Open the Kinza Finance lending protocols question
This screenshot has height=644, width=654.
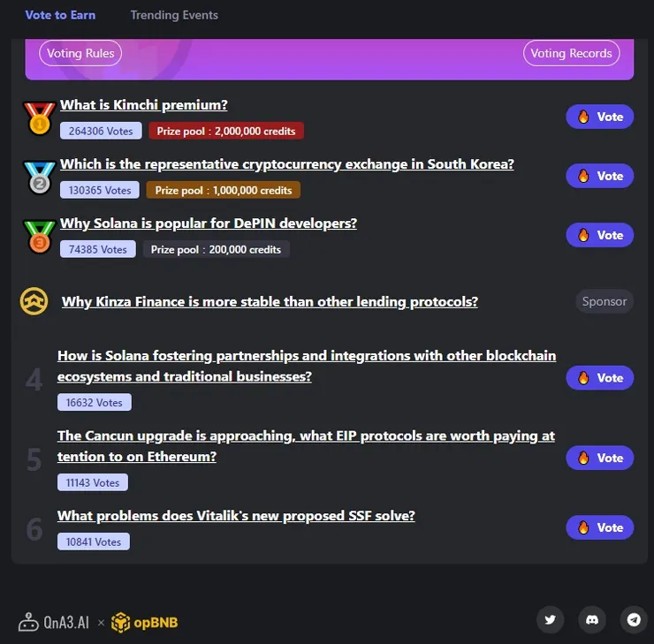[270, 302]
